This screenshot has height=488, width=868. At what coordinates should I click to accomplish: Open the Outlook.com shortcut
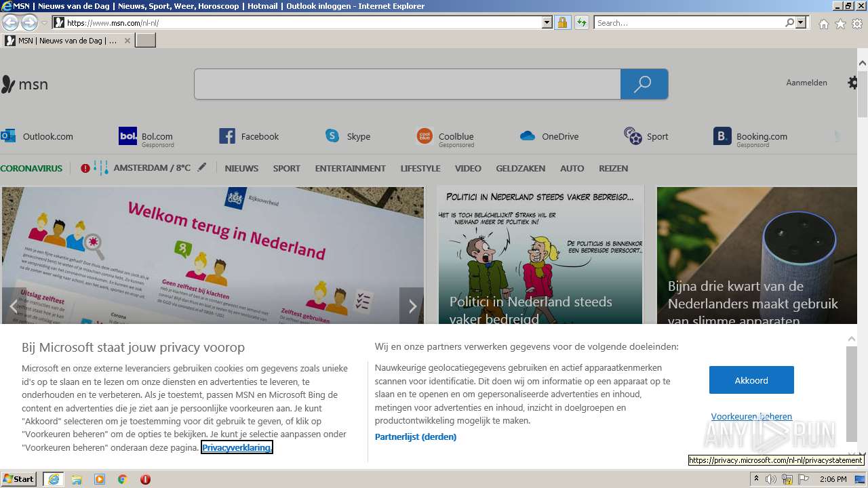[37, 136]
